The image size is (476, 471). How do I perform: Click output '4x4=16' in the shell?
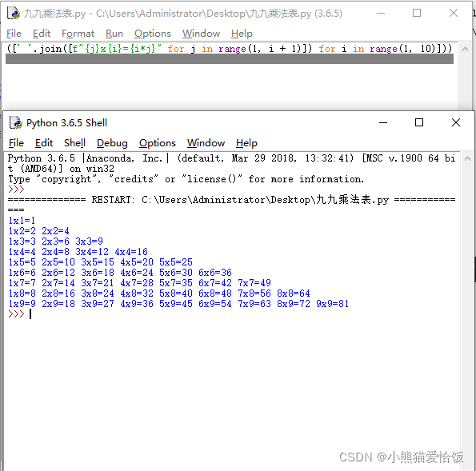[x=131, y=251]
